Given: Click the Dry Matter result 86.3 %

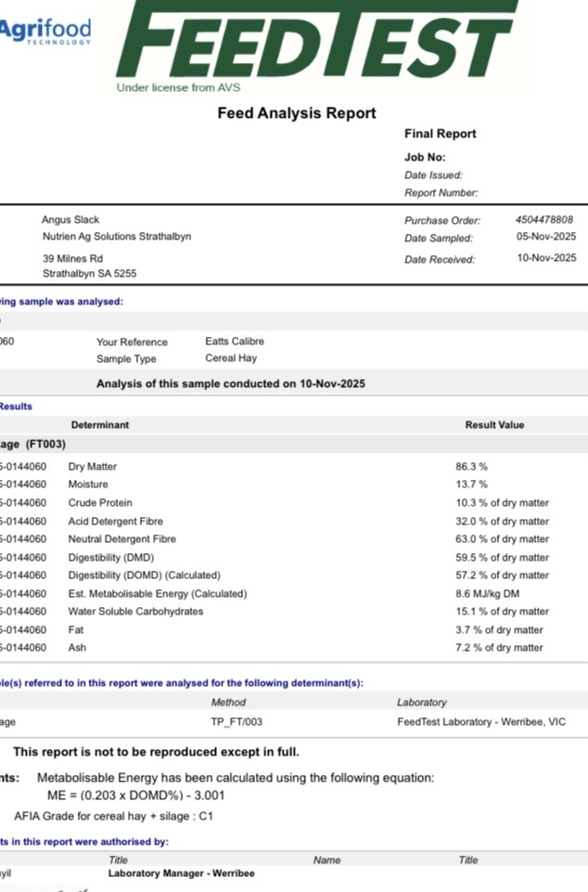Looking at the screenshot, I should coord(471,467).
